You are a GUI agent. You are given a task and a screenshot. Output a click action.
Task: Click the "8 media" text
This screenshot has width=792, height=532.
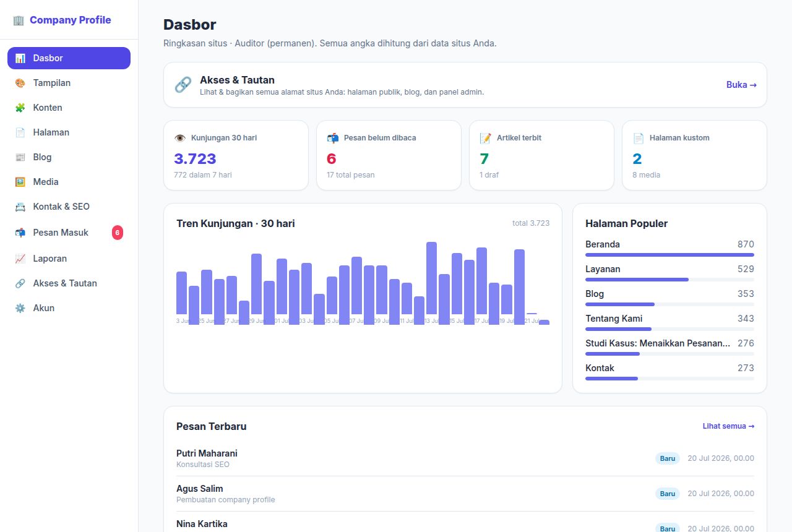[646, 175]
